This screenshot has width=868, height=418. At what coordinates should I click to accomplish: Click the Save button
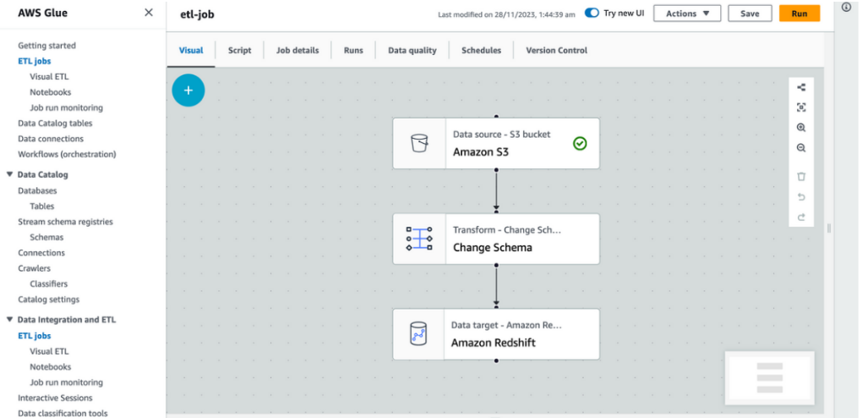click(749, 14)
